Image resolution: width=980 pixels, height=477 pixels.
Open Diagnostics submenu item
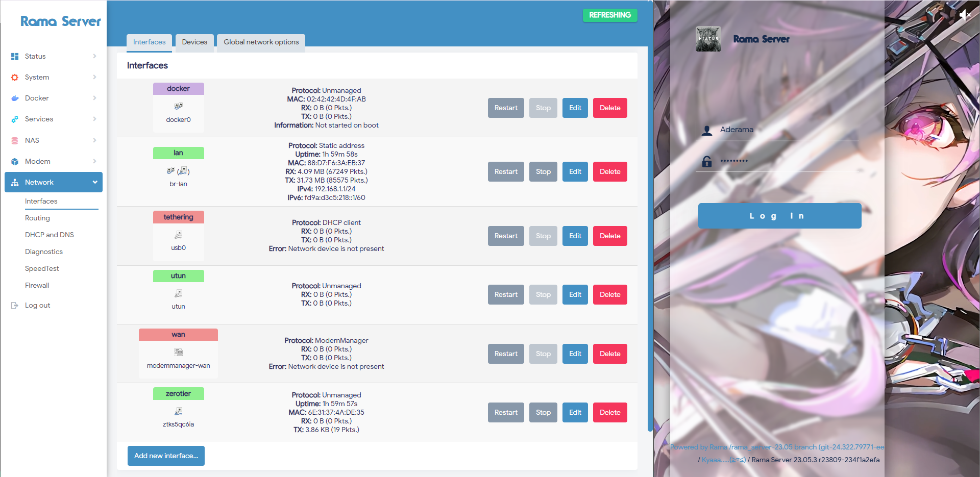pyautogui.click(x=44, y=252)
